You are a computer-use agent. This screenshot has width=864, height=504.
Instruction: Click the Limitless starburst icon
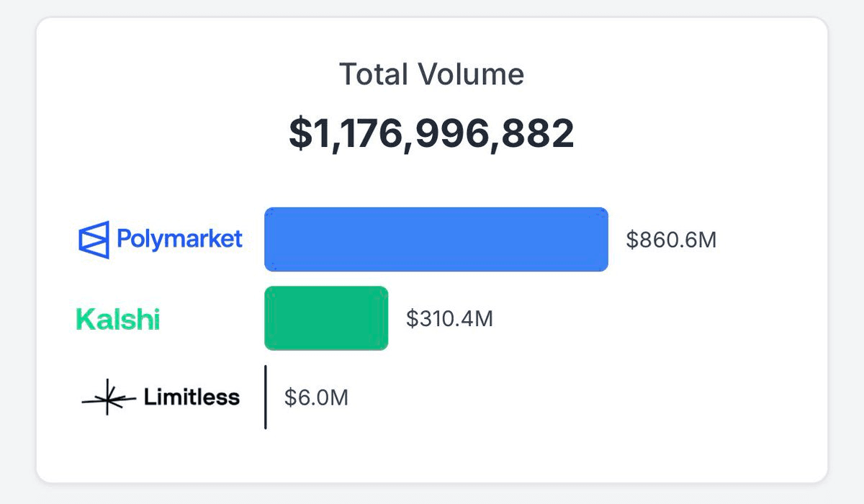[x=108, y=397]
